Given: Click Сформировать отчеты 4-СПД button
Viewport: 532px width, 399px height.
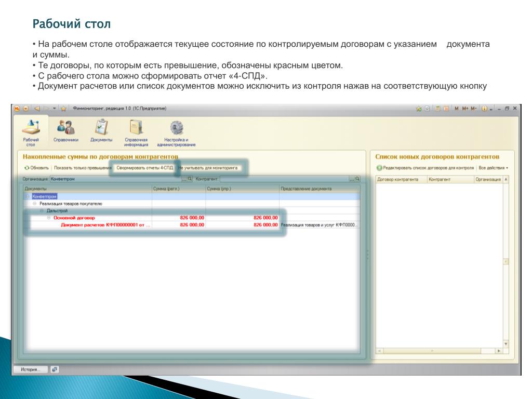Looking at the screenshot, I should coord(144,168).
